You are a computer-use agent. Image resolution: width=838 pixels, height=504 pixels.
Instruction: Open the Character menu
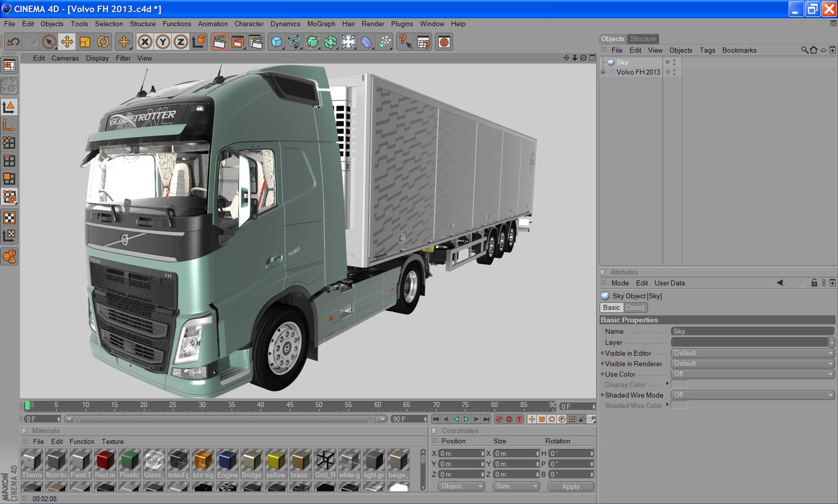(249, 24)
